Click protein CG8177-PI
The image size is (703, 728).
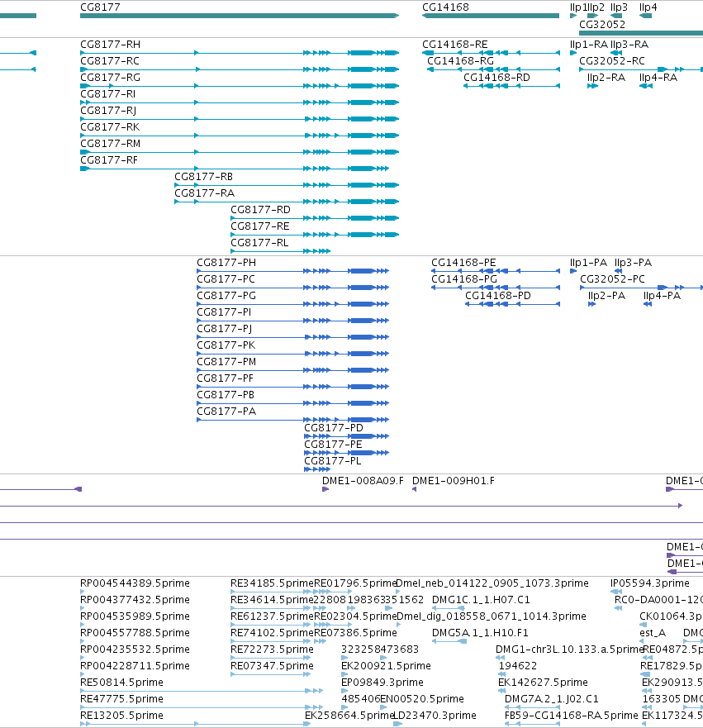(x=224, y=312)
